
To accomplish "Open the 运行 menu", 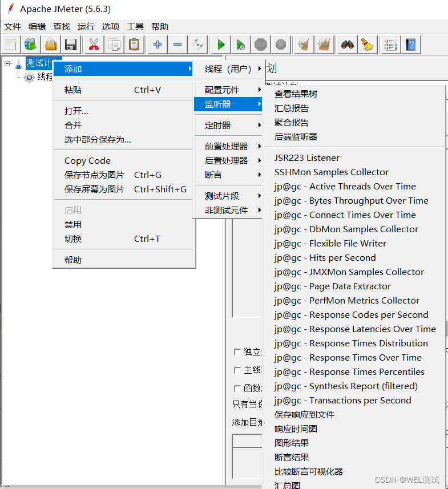I will pyautogui.click(x=86, y=26).
